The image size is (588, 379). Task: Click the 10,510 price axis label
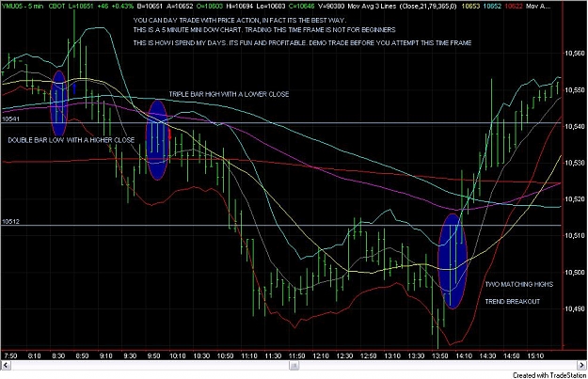click(575, 235)
